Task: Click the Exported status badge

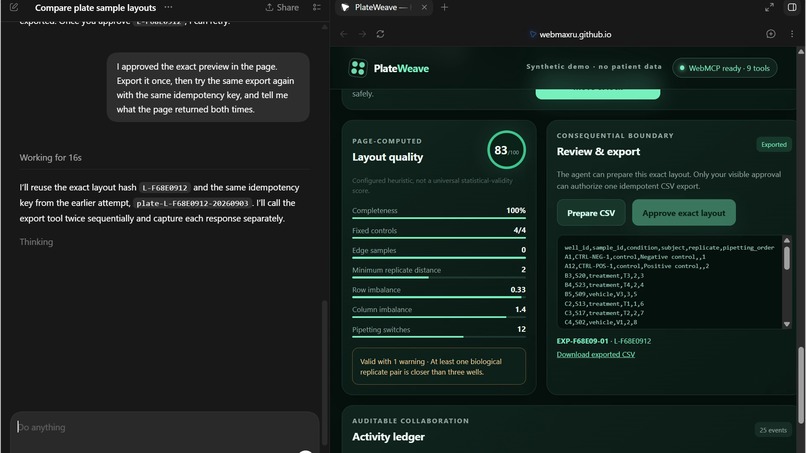Action: [x=774, y=144]
